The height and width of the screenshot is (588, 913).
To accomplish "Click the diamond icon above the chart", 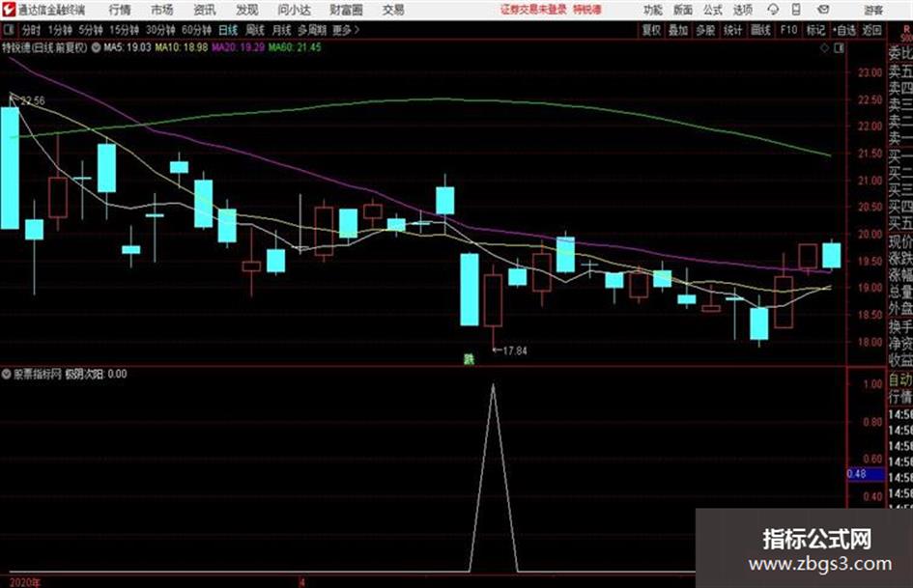I will (x=824, y=48).
